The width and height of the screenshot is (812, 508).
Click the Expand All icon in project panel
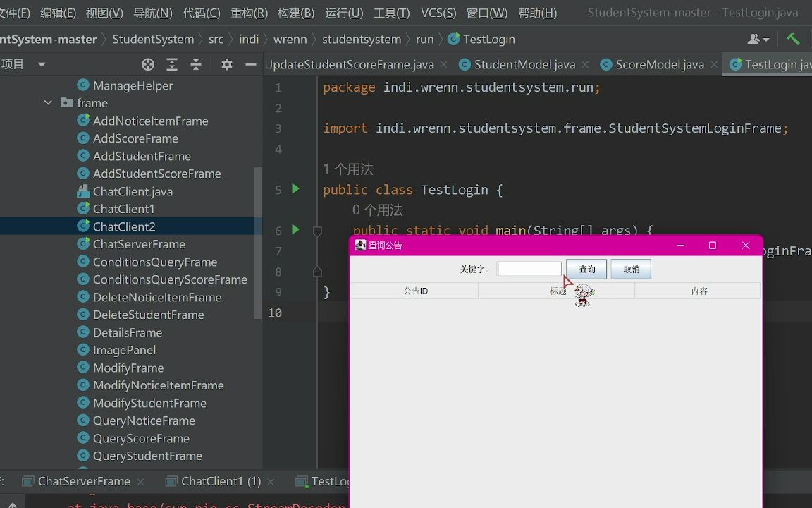pos(172,64)
